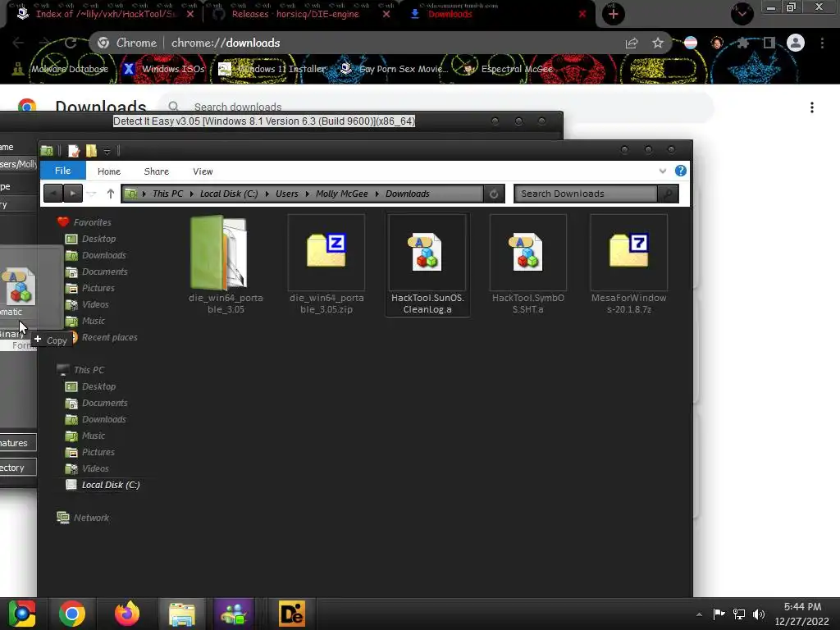Select Desktop under This PC

pyautogui.click(x=98, y=387)
